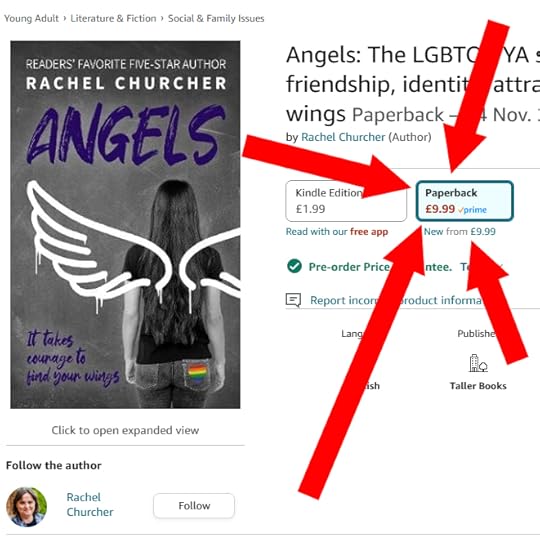Click the Read with our free app link
This screenshot has width=540, height=540.
(337, 231)
